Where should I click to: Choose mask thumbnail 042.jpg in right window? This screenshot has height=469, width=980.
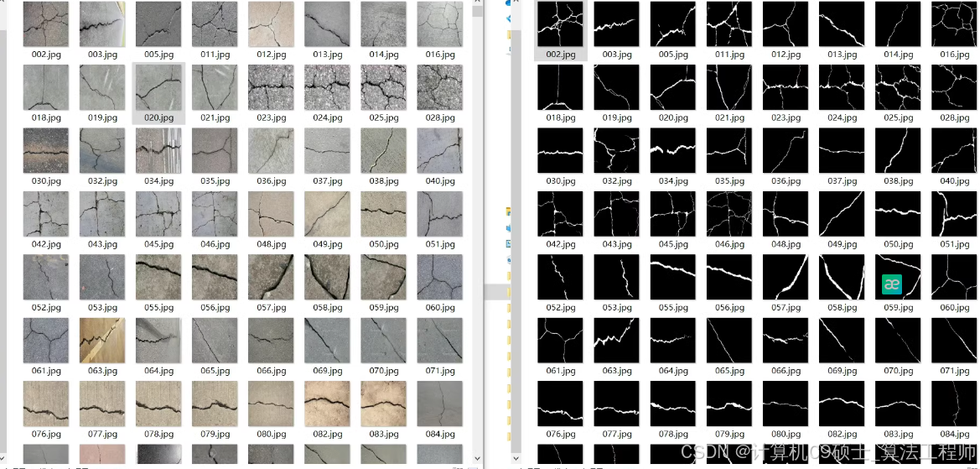pos(560,214)
